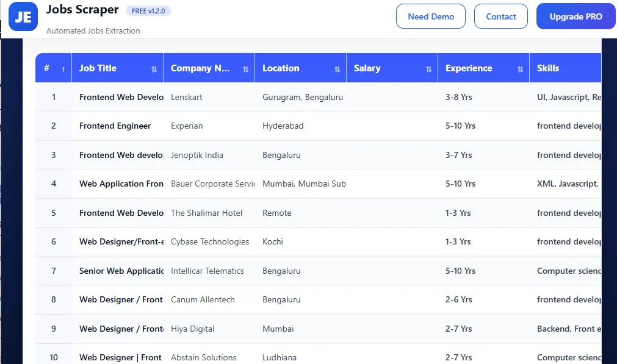Click the JE logo icon
The width and height of the screenshot is (617, 364).
coord(23,16)
